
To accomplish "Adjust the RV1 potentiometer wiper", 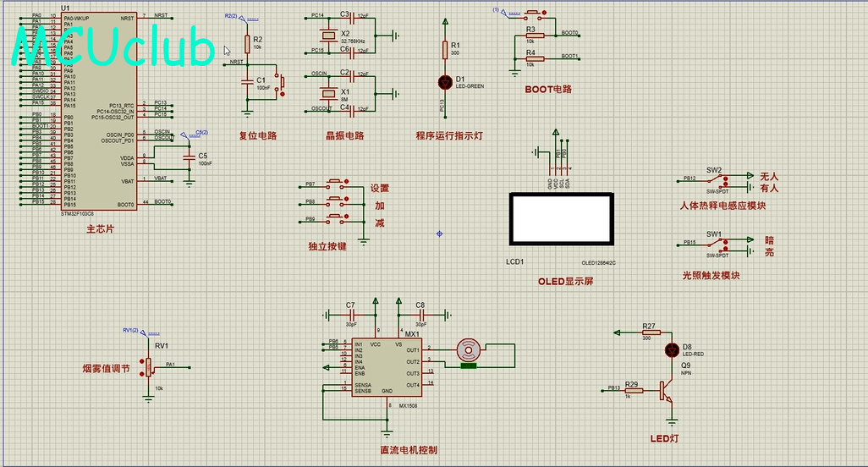I will coord(148,367).
